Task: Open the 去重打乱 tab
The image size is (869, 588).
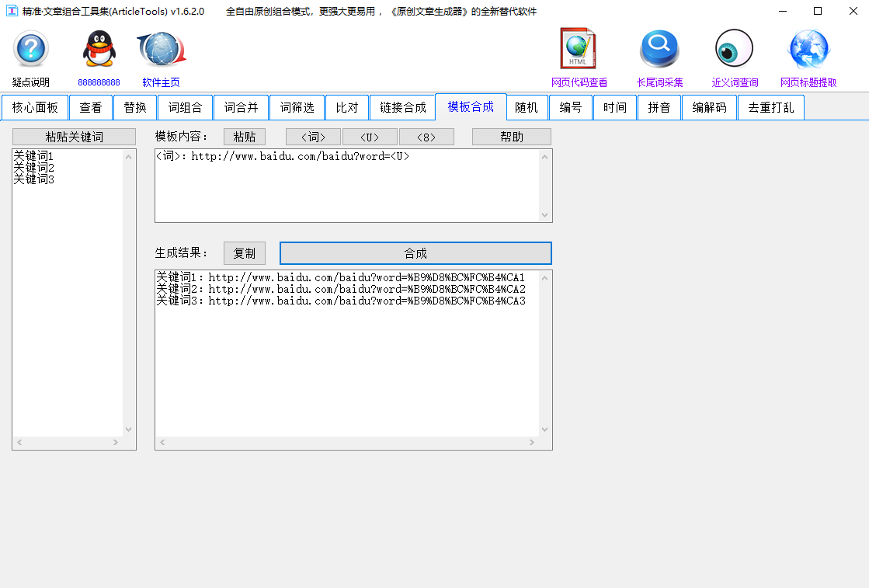Action: [770, 107]
